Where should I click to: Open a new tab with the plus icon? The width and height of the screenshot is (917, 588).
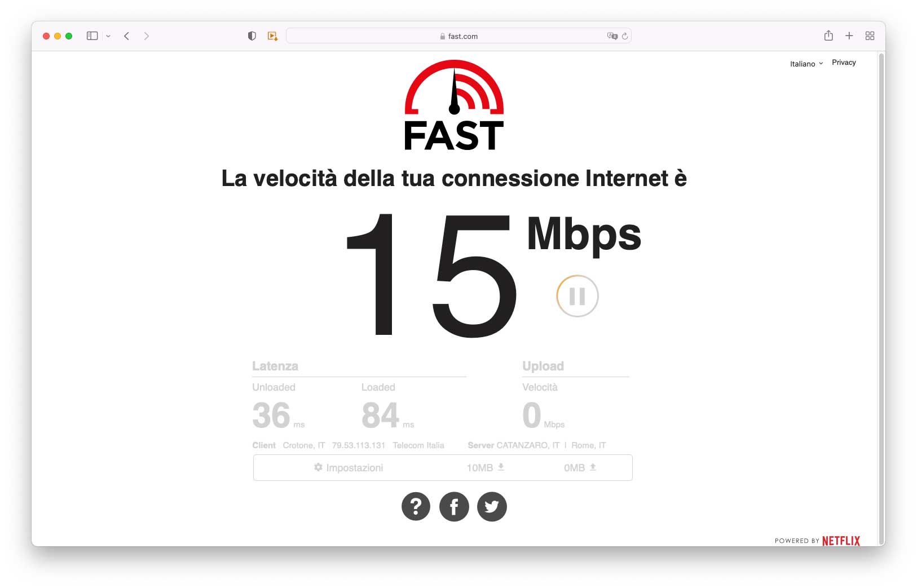click(x=849, y=36)
